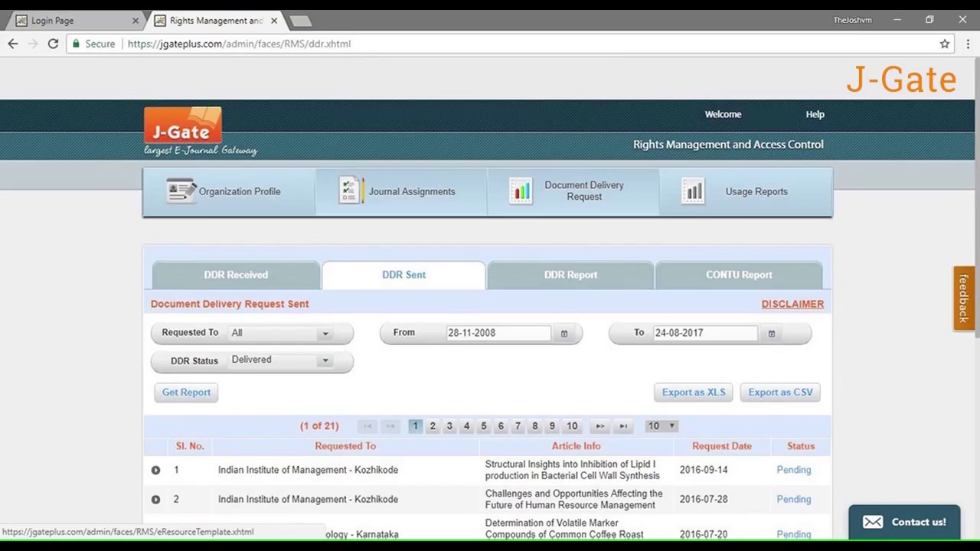Image resolution: width=980 pixels, height=551 pixels.
Task: Jump to last results page
Action: click(x=623, y=426)
